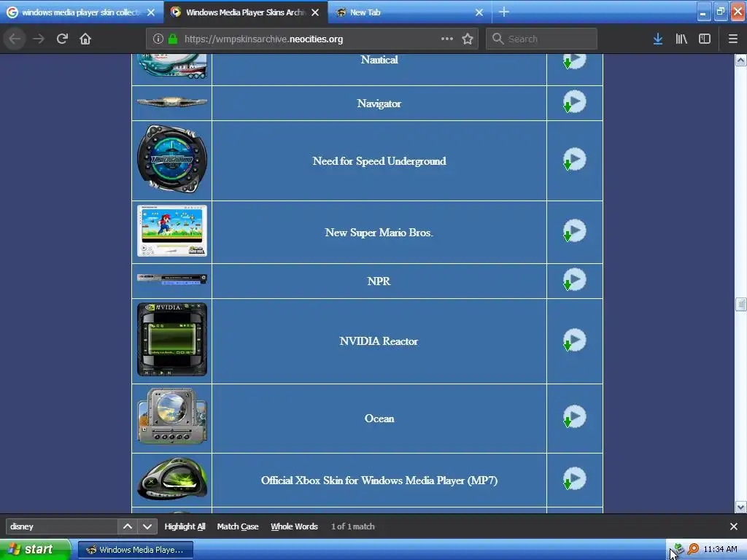747x560 pixels.
Task: Jump to previous find match
Action: click(x=128, y=526)
